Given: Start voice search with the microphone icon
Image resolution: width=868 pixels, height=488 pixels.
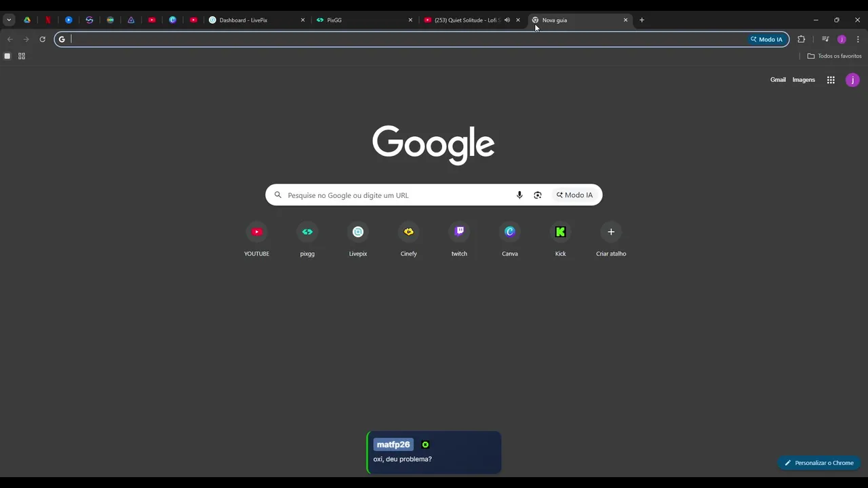Looking at the screenshot, I should [x=519, y=195].
